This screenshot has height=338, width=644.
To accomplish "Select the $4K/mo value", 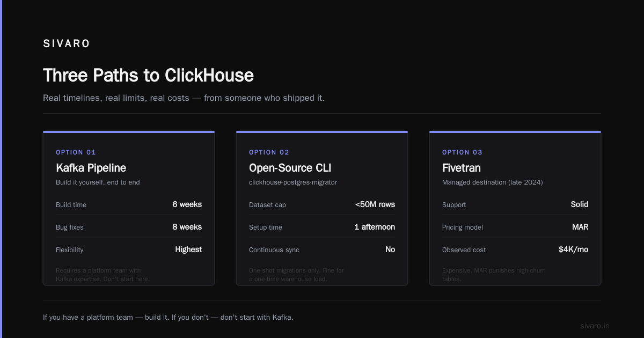I will tap(573, 249).
